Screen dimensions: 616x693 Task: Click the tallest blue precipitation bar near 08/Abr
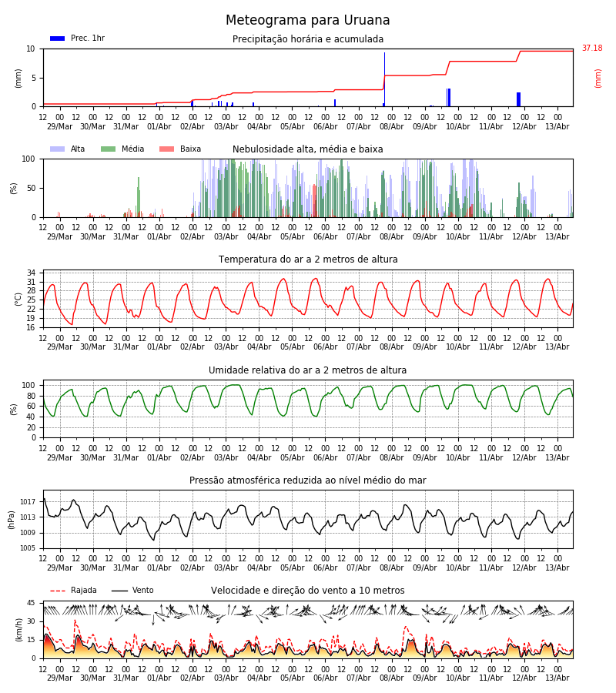pyautogui.click(x=384, y=79)
